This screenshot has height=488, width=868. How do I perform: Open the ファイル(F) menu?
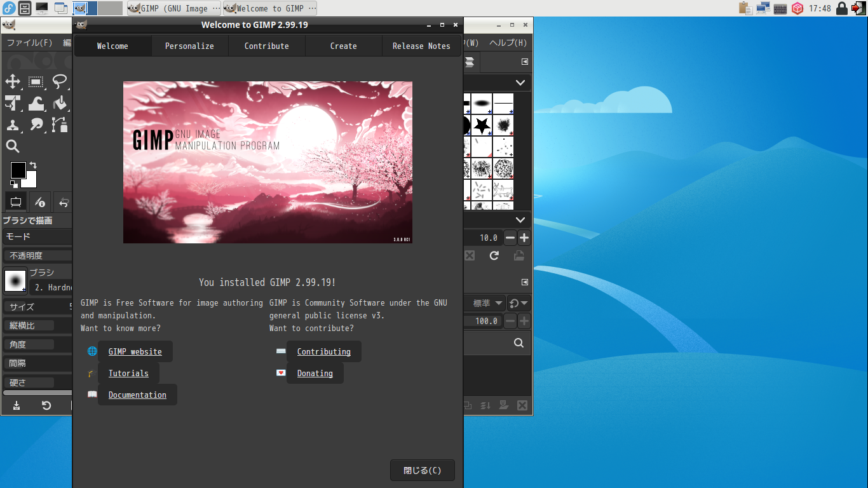point(29,43)
